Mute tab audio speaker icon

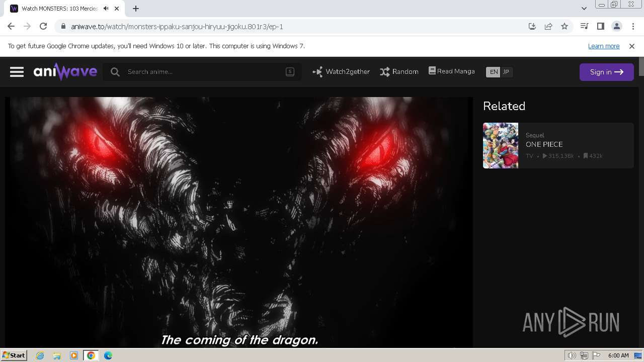(106, 9)
